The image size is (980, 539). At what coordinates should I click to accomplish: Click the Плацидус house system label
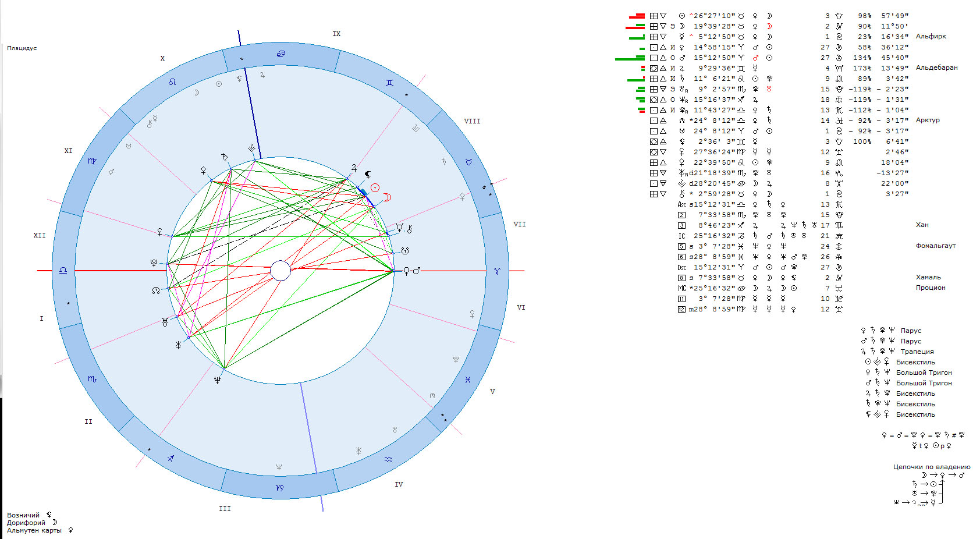22,48
